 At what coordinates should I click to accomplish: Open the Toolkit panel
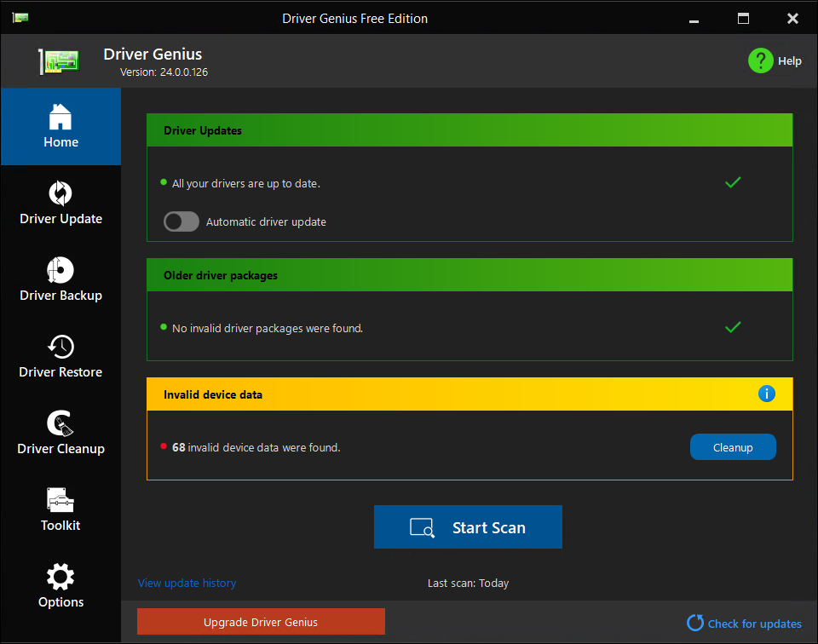pos(60,511)
